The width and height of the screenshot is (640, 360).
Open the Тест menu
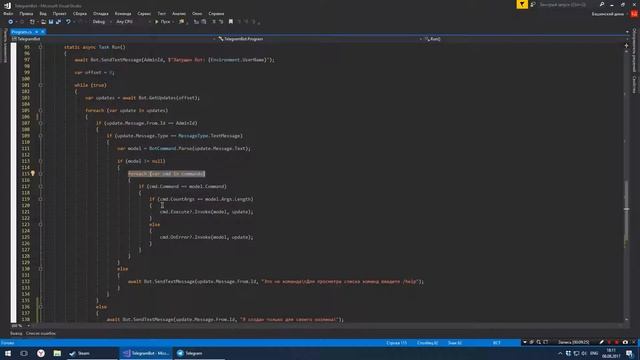point(162,13)
